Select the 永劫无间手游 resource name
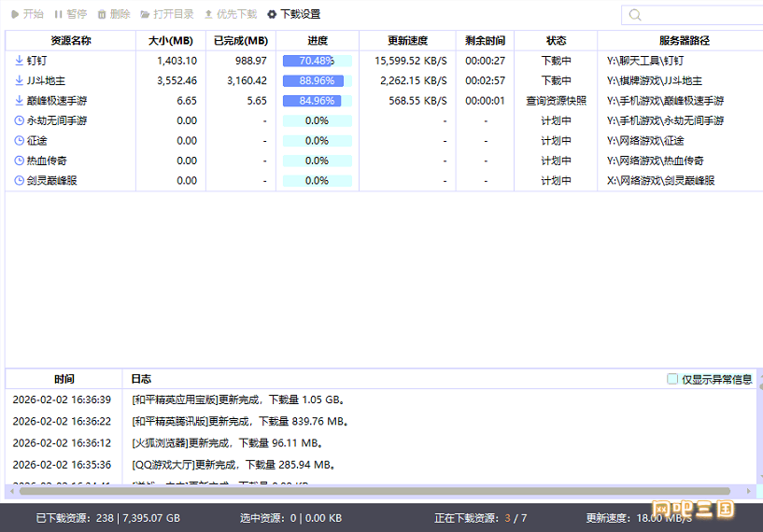Image resolution: width=763 pixels, height=532 pixels. [x=57, y=120]
